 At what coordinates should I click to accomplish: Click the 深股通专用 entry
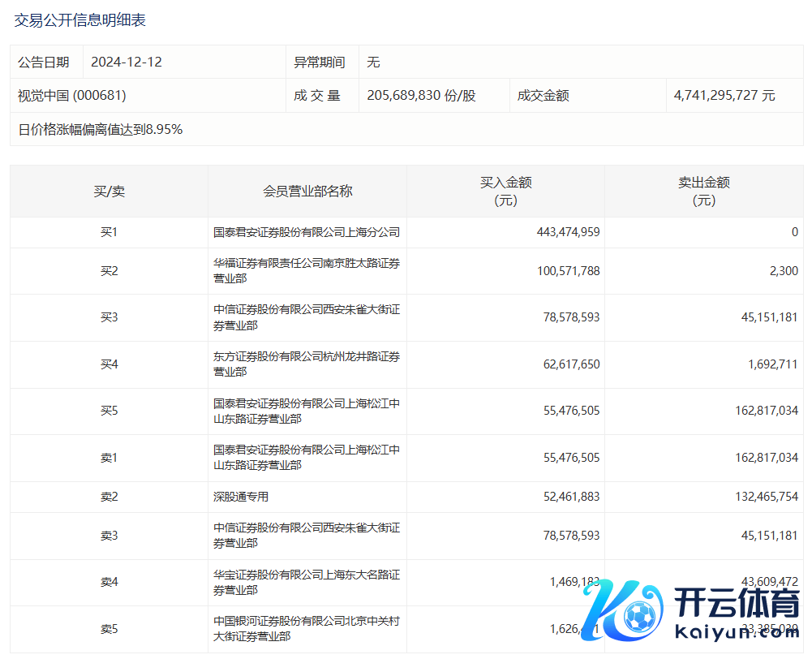click(241, 497)
